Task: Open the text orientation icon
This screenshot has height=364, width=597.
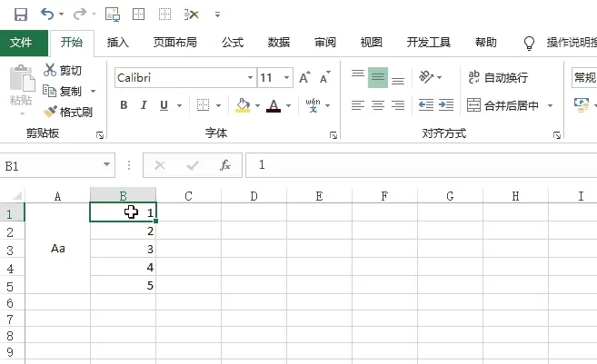Action: [426, 77]
